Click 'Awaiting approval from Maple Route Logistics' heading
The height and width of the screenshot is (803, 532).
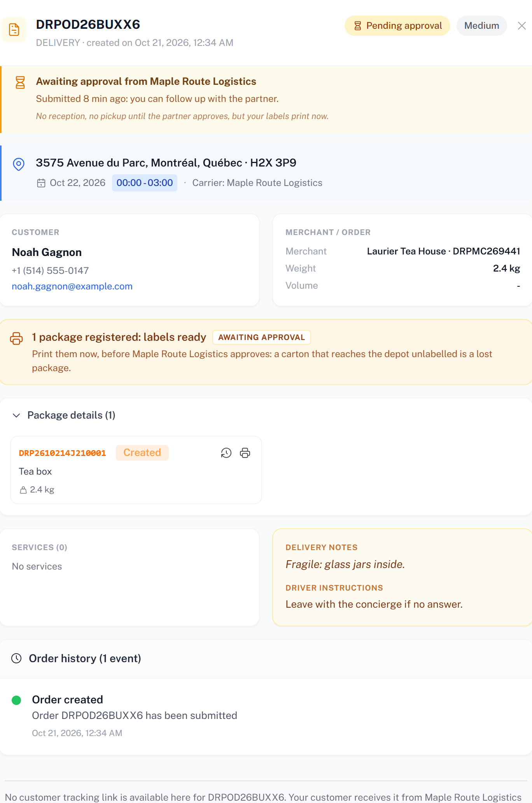click(x=146, y=81)
